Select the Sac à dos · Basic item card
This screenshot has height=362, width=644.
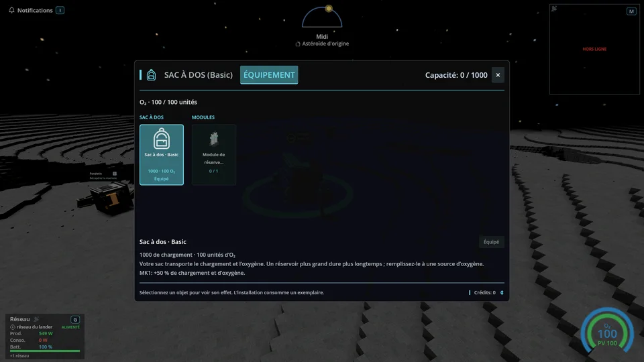coord(162,155)
